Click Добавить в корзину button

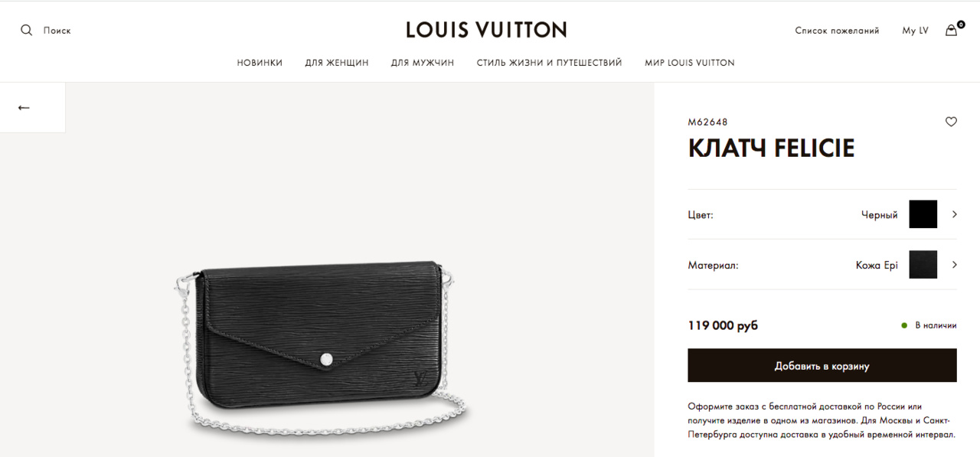(x=822, y=366)
